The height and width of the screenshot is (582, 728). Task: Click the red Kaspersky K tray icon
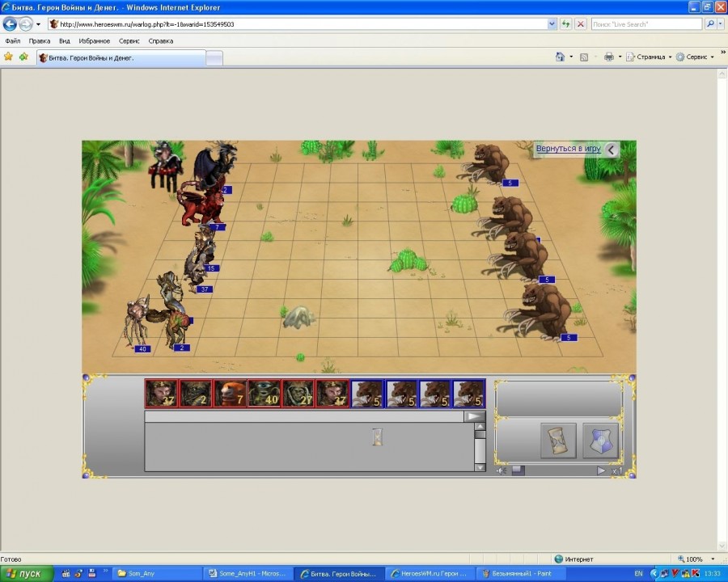[695, 574]
